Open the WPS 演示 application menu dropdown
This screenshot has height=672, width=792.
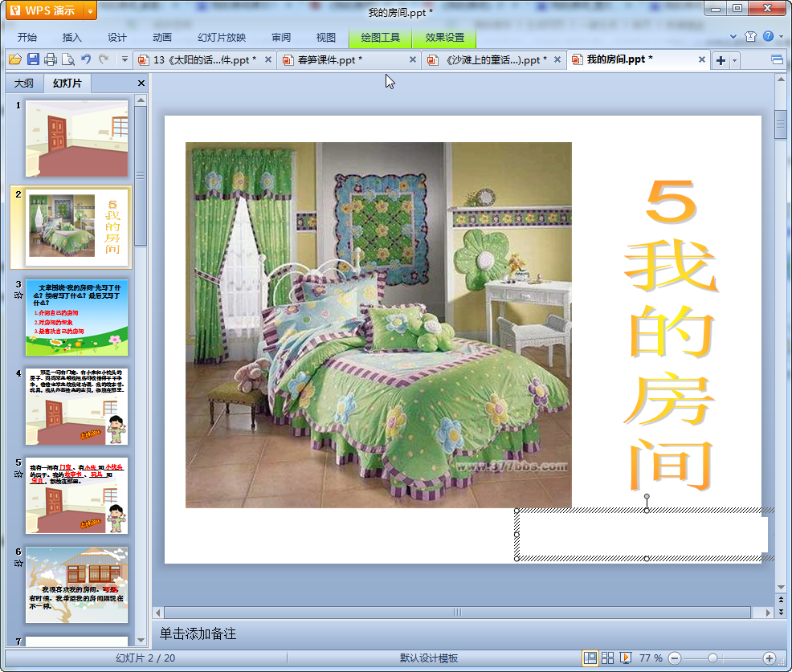(x=91, y=10)
